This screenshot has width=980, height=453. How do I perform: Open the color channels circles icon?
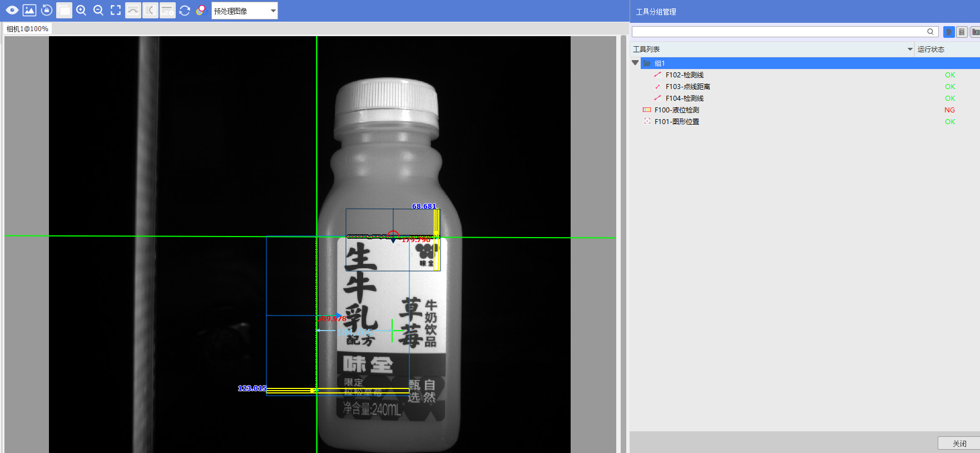click(201, 11)
